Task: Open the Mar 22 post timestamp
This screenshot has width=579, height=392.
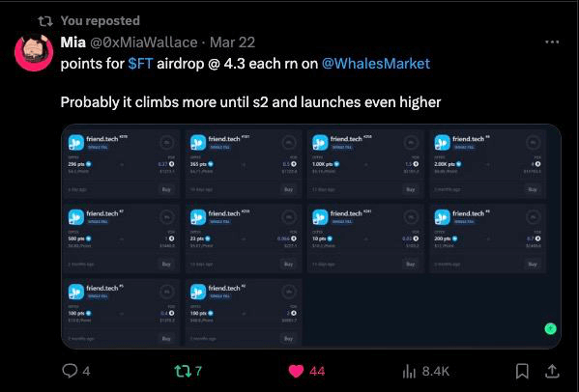Action: pyautogui.click(x=232, y=42)
